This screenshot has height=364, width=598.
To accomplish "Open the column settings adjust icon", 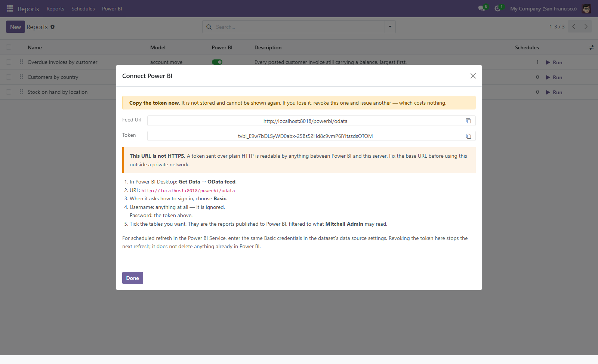I will click(591, 47).
